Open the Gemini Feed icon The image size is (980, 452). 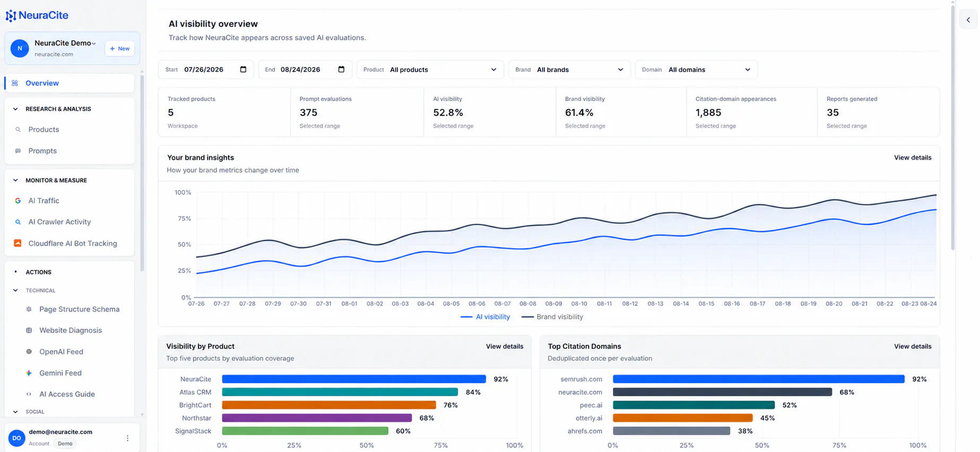(29, 373)
